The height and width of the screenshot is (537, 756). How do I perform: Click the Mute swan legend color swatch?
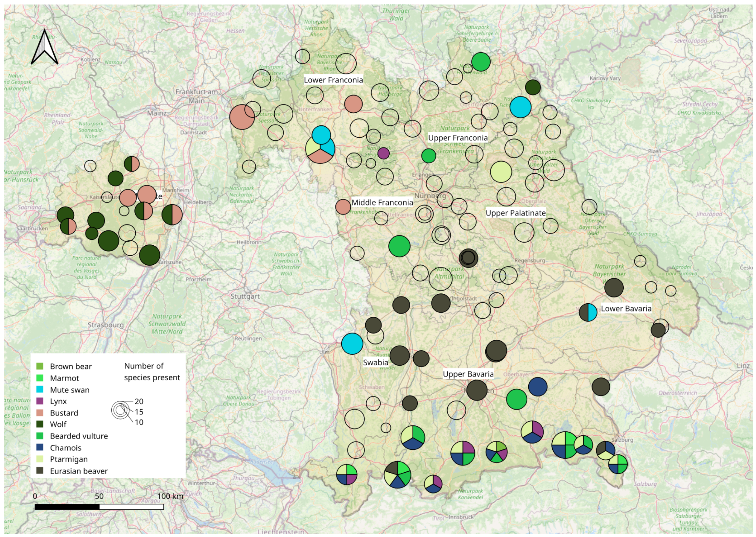click(x=40, y=389)
